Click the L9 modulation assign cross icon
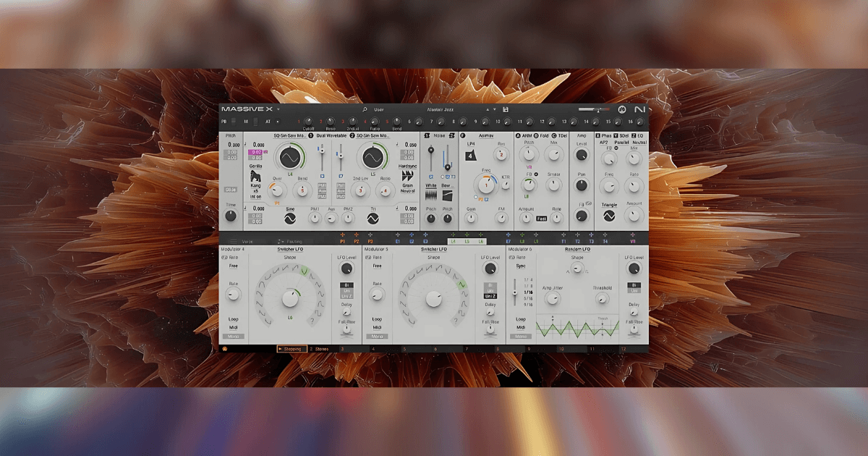Screen dimensions: 868x456 pos(536,235)
